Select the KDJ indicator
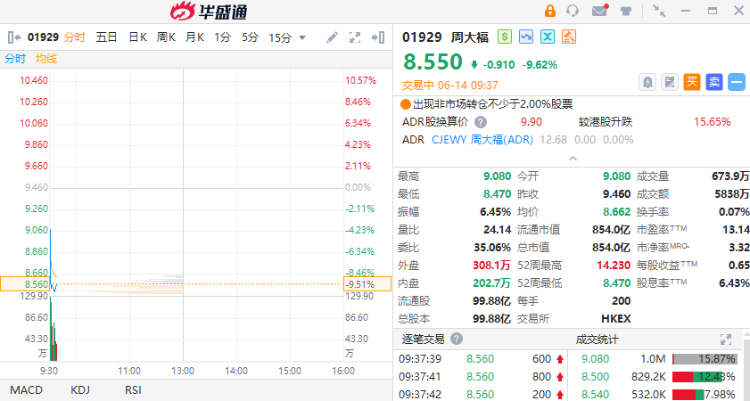 tap(80, 390)
